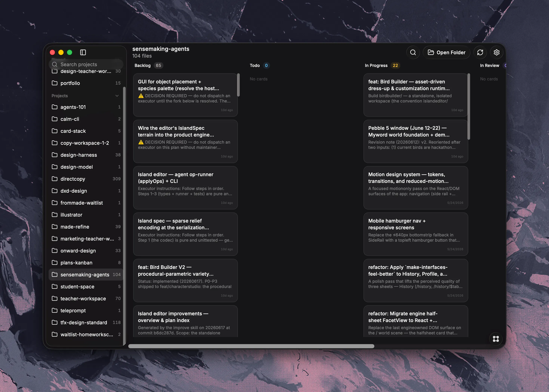549x392 pixels.
Task: Click the floating command icon bottom right
Action: 496,339
